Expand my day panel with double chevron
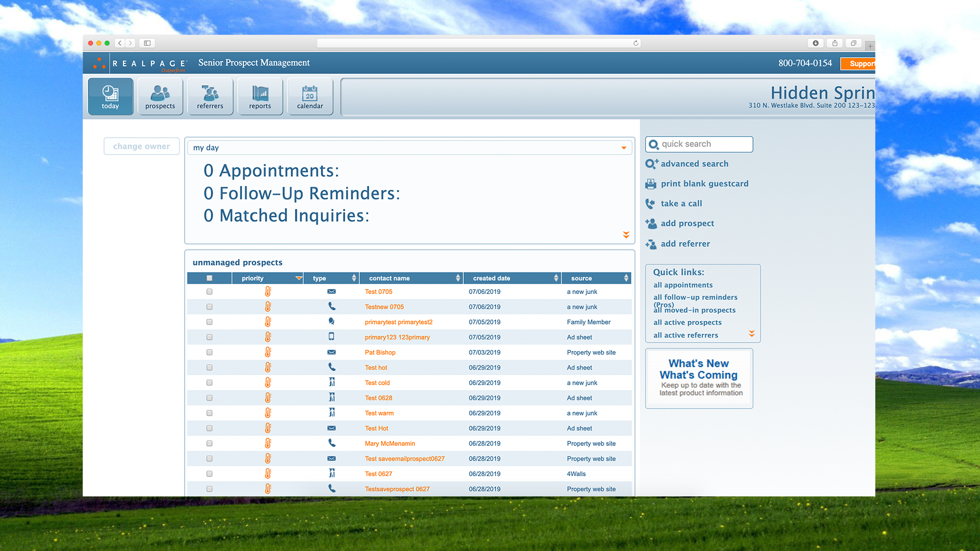Image resolution: width=980 pixels, height=551 pixels. coord(626,235)
